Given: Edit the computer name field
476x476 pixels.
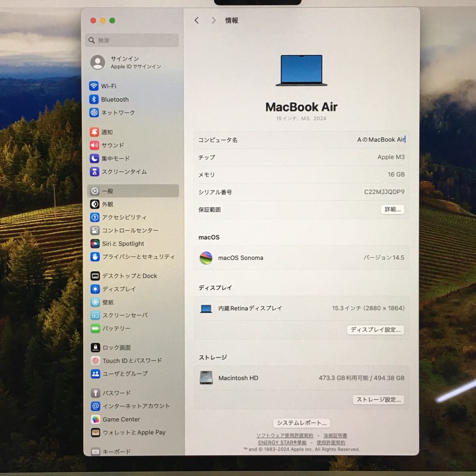Looking at the screenshot, I should [381, 140].
